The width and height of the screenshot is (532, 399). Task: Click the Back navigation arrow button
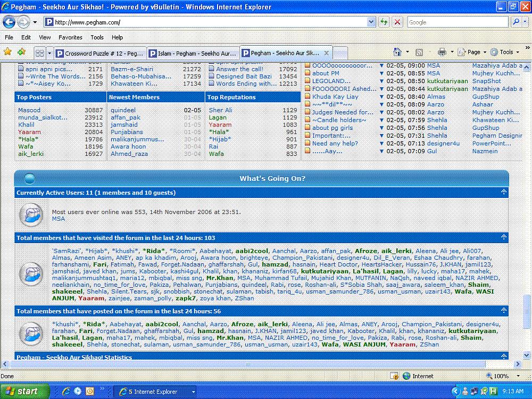(9, 22)
